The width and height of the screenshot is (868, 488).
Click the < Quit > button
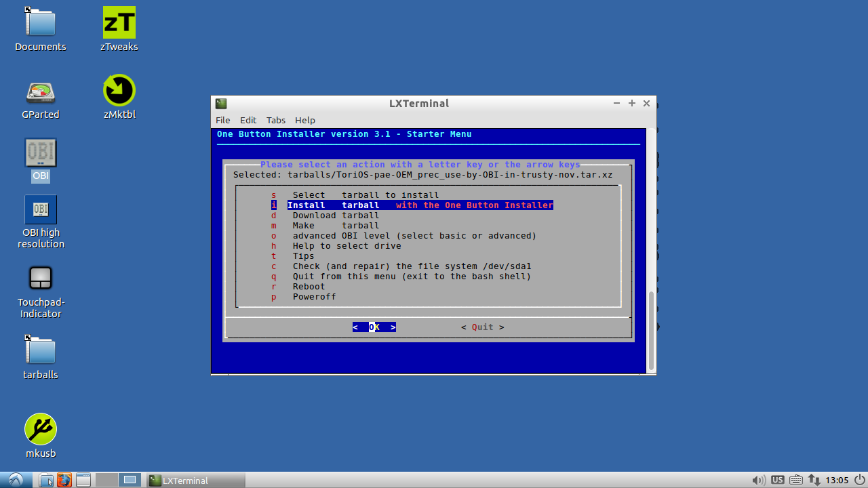(483, 327)
